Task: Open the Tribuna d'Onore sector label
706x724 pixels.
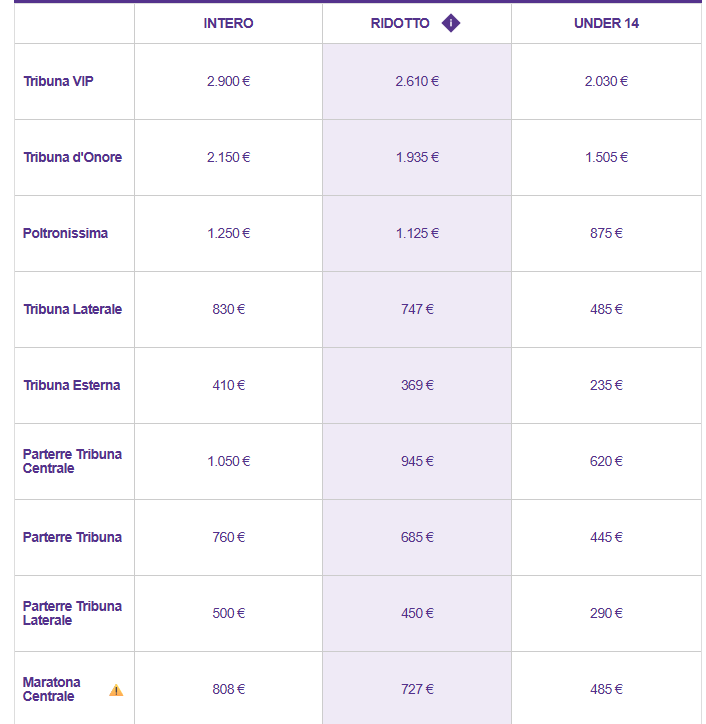Action: click(x=72, y=157)
